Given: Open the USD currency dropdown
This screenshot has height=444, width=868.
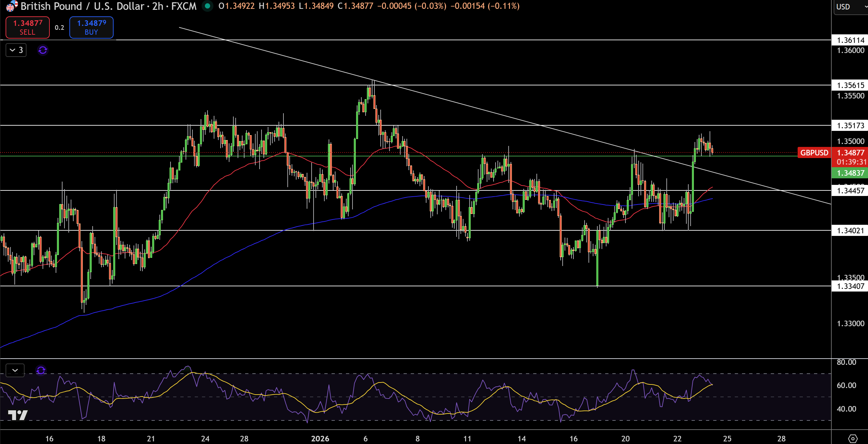Looking at the screenshot, I should [x=851, y=7].
